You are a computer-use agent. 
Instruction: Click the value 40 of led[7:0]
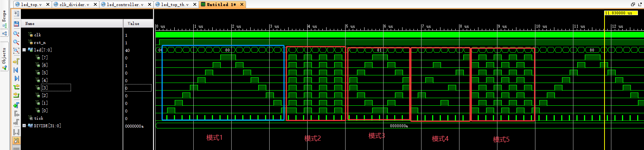click(127, 50)
